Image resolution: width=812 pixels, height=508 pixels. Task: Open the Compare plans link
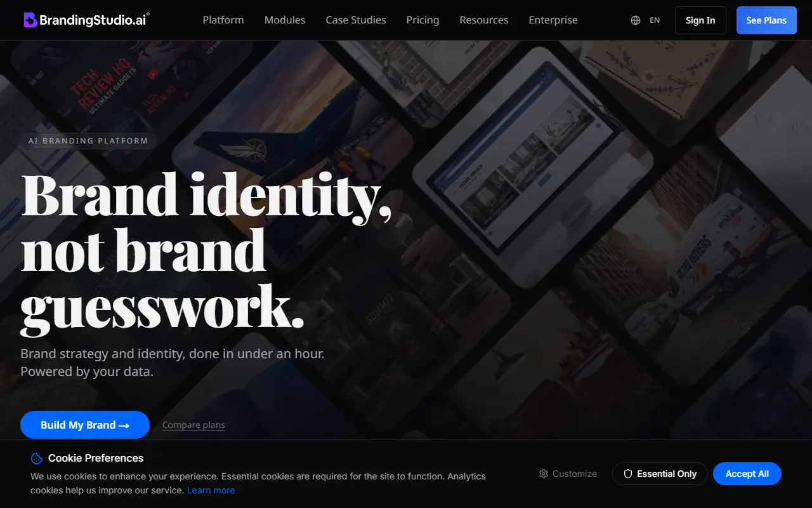click(x=193, y=425)
